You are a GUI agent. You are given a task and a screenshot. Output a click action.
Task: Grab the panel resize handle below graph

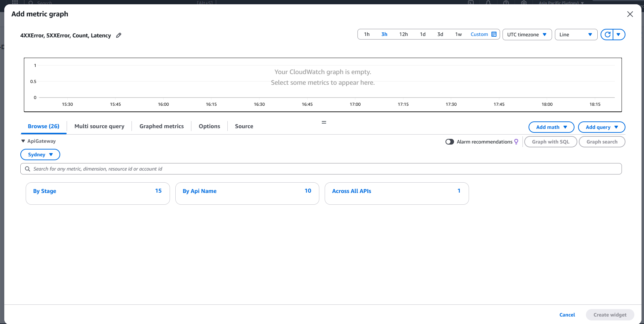tap(324, 122)
